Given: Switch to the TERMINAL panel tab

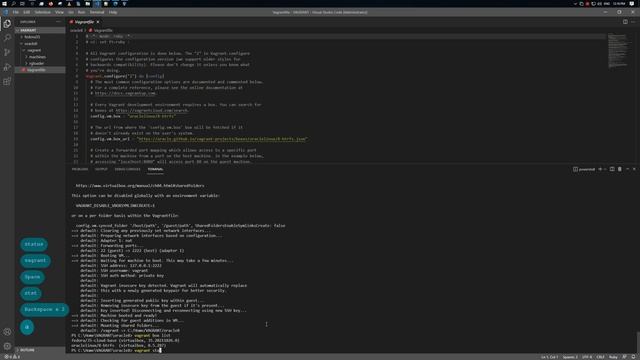Looking at the screenshot, I should point(155,169).
